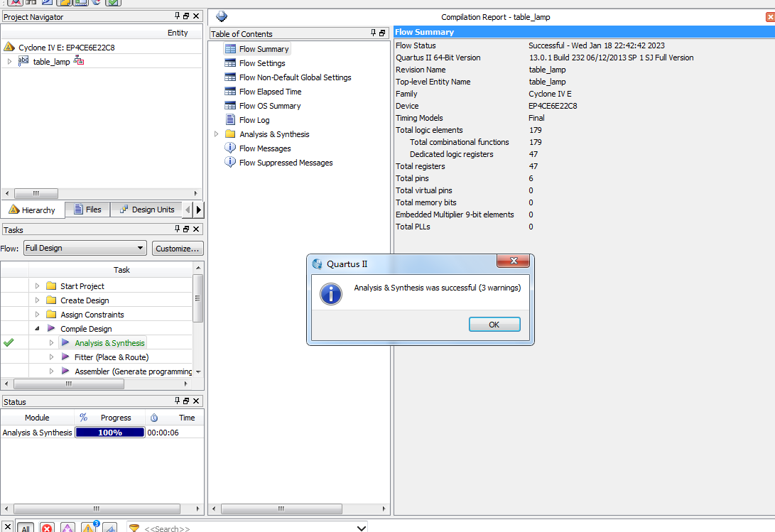Click the Tasks list scroll up arrow
775x532 pixels.
(x=198, y=268)
